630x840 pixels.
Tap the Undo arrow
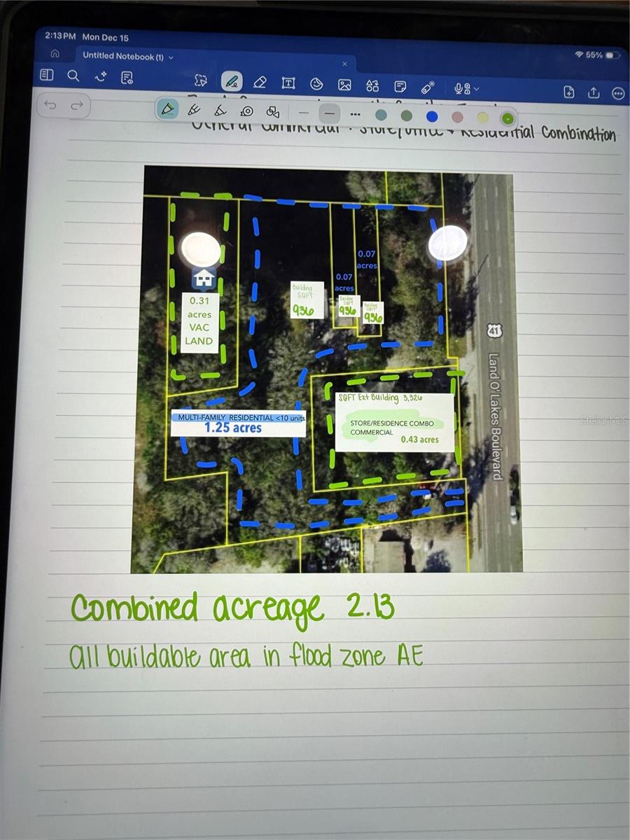pyautogui.click(x=49, y=105)
